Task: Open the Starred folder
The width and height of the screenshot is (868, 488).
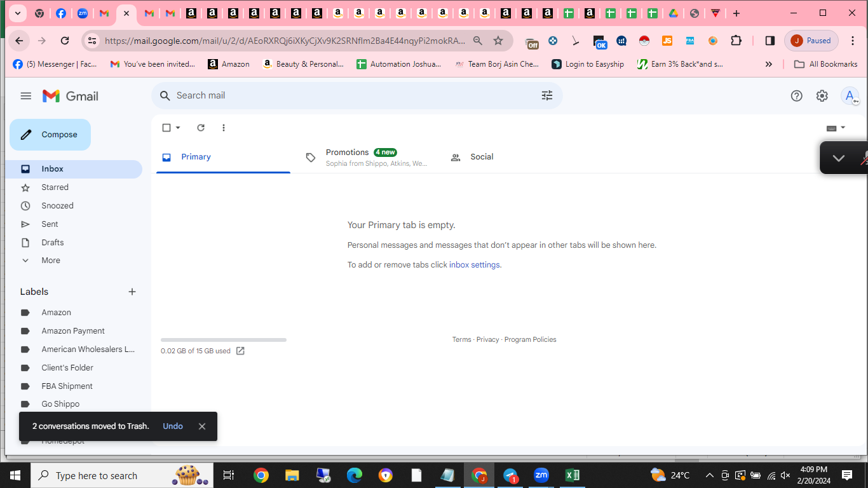Action: point(74,187)
